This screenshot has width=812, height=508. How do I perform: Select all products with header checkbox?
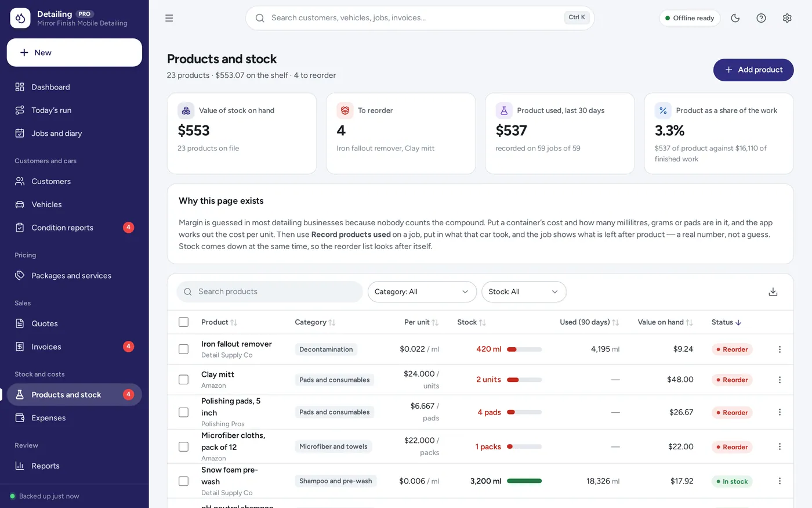(184, 322)
